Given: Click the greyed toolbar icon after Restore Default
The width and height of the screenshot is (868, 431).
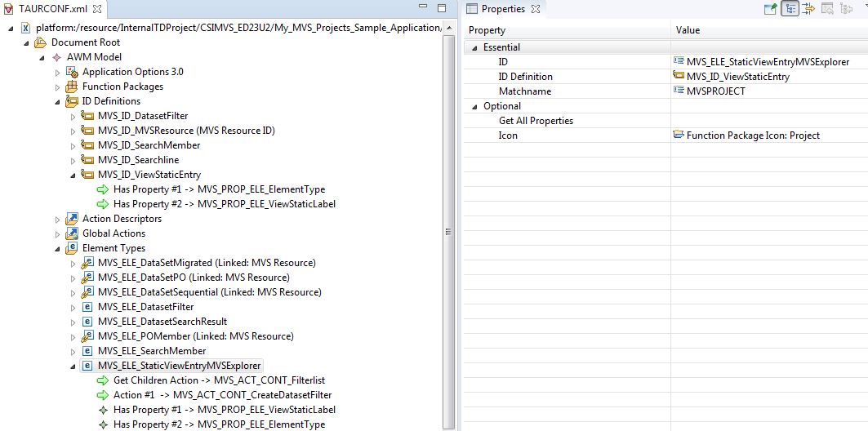Looking at the screenshot, I should coord(846,8).
